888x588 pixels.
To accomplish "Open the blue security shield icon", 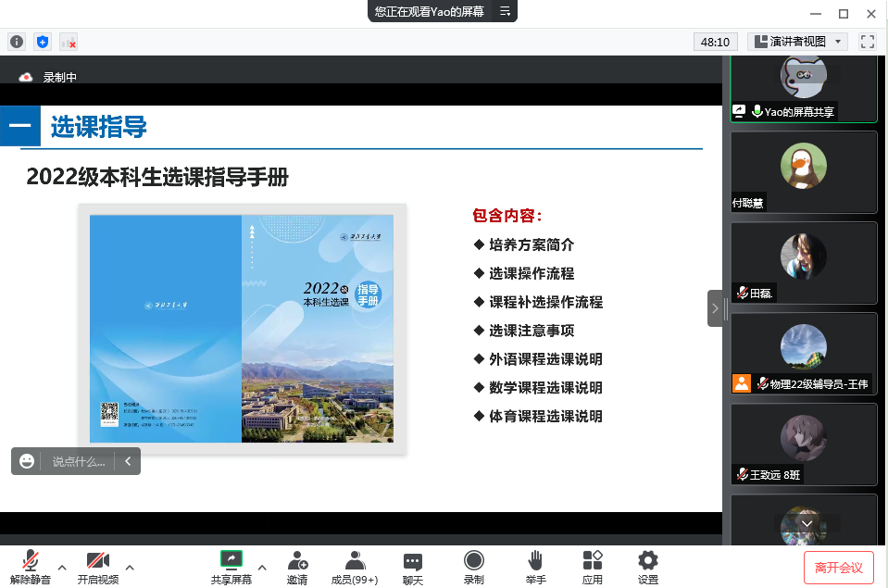I will [42, 42].
